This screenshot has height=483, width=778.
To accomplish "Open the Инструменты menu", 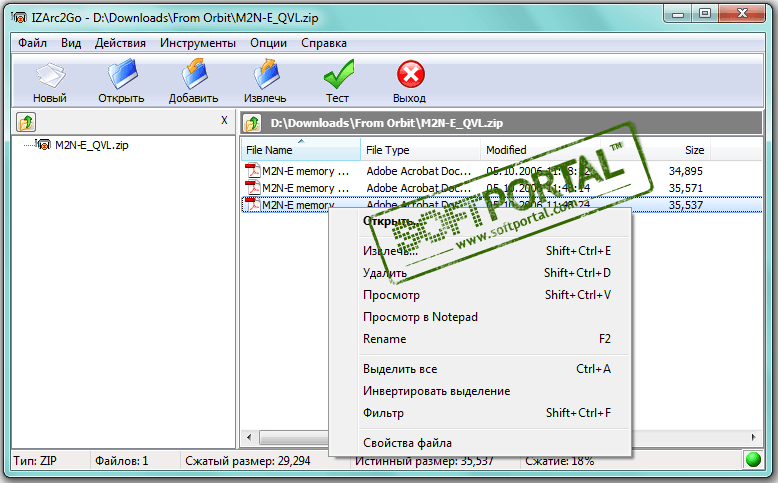I will click(197, 43).
